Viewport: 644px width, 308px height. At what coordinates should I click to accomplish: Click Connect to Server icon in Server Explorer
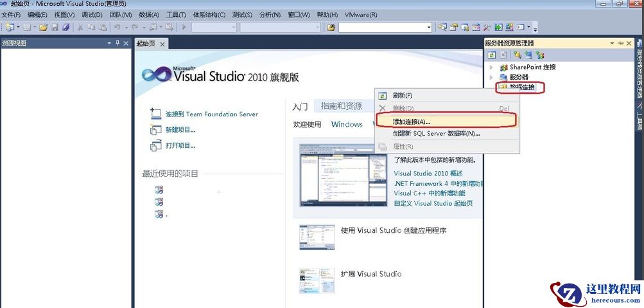click(528, 55)
